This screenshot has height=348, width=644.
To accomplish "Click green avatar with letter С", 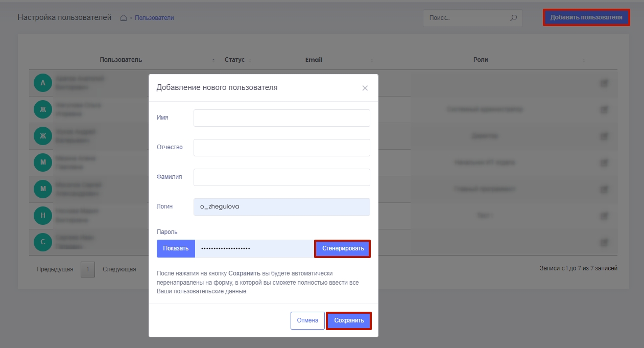I will 43,242.
